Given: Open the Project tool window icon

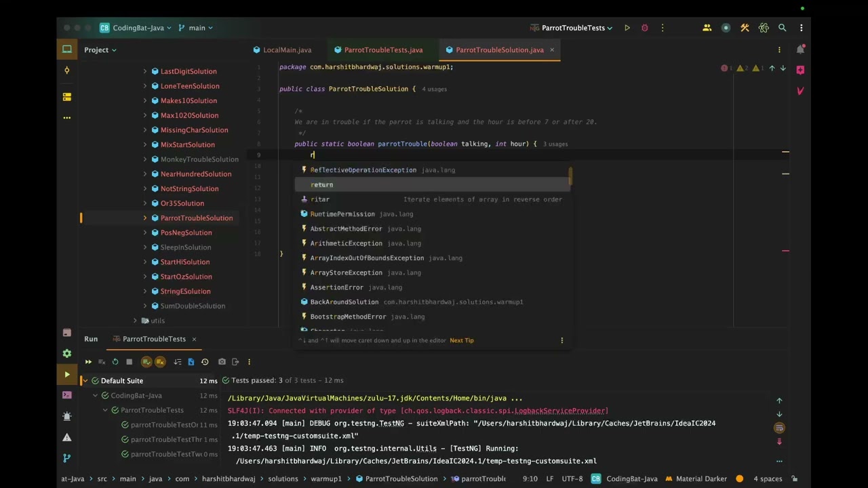Looking at the screenshot, I should pos(67,49).
